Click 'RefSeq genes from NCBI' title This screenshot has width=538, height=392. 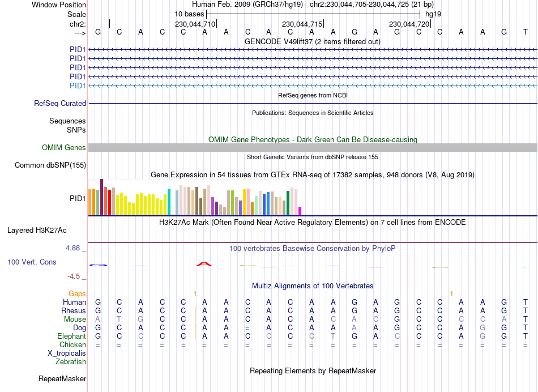tap(313, 95)
